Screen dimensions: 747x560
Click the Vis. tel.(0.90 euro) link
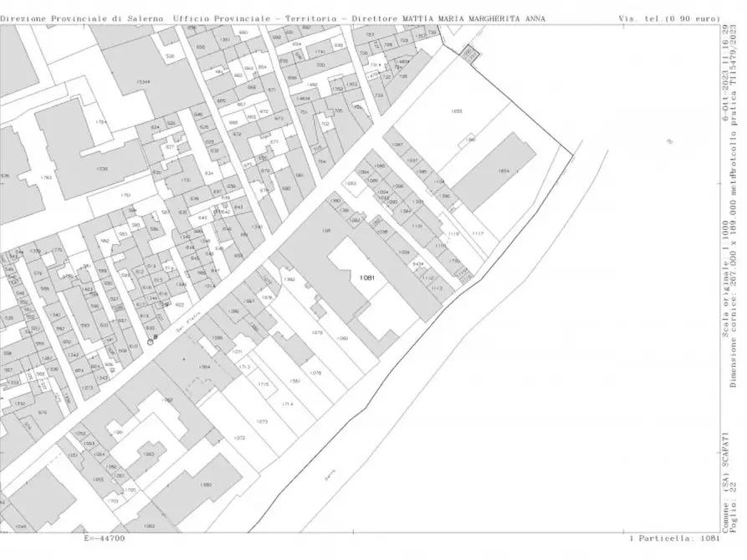(669, 13)
